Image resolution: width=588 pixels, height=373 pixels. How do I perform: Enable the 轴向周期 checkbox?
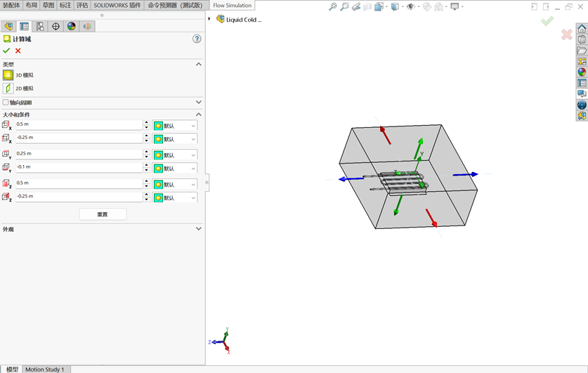coord(6,102)
